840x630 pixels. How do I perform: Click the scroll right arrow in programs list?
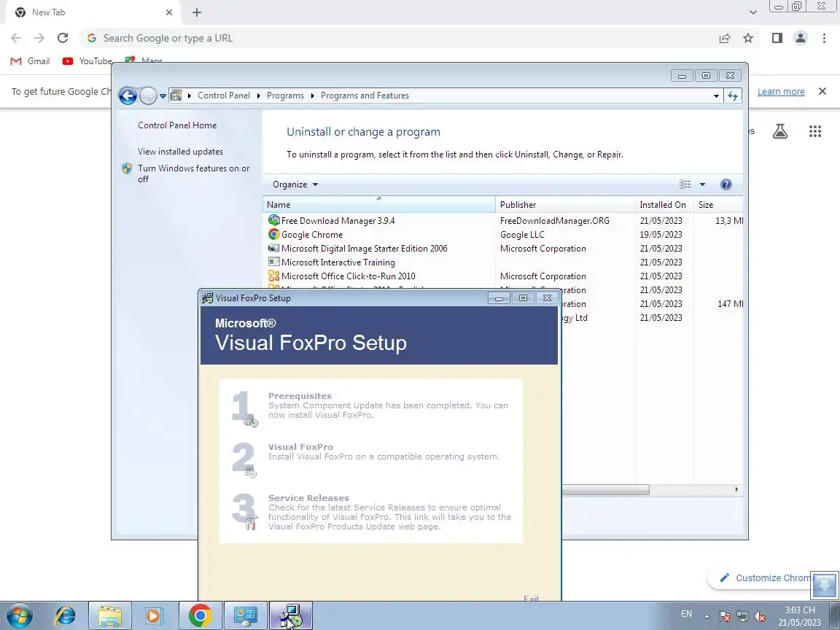coord(736,490)
